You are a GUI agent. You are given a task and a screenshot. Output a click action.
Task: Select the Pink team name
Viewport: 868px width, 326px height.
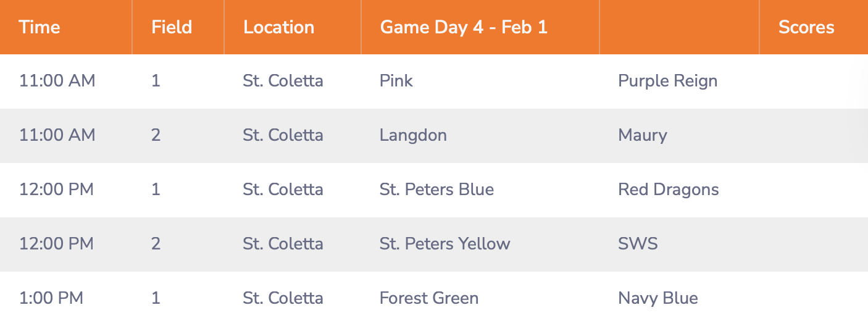(x=396, y=81)
